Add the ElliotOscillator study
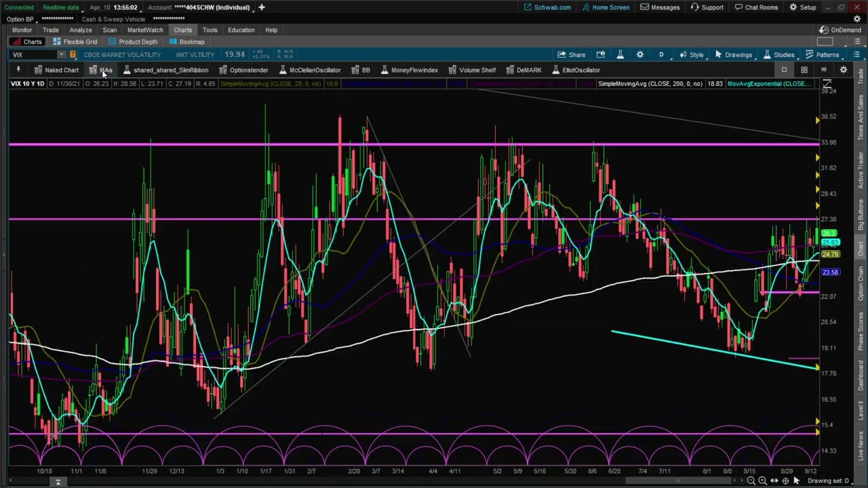 pyautogui.click(x=576, y=70)
